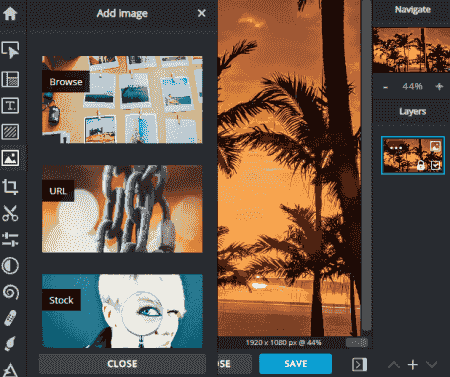The height and width of the screenshot is (377, 450).
Task: Select the Add Image tool
Action: pyautogui.click(x=10, y=158)
